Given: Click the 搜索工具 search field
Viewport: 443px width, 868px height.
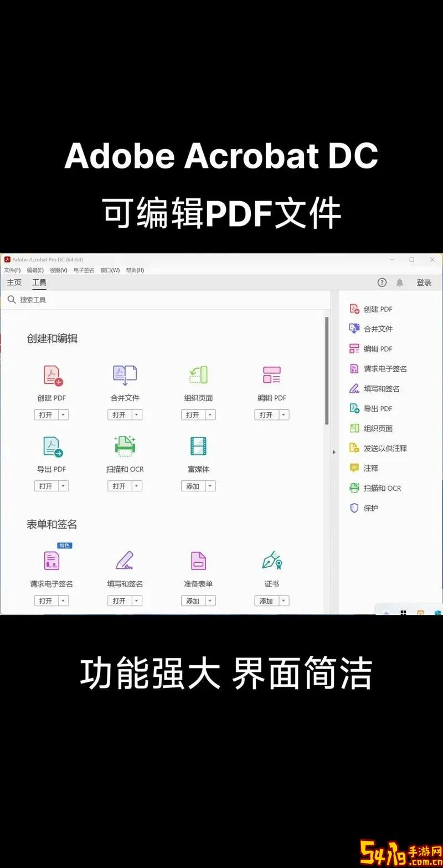Looking at the screenshot, I should pos(165,300).
